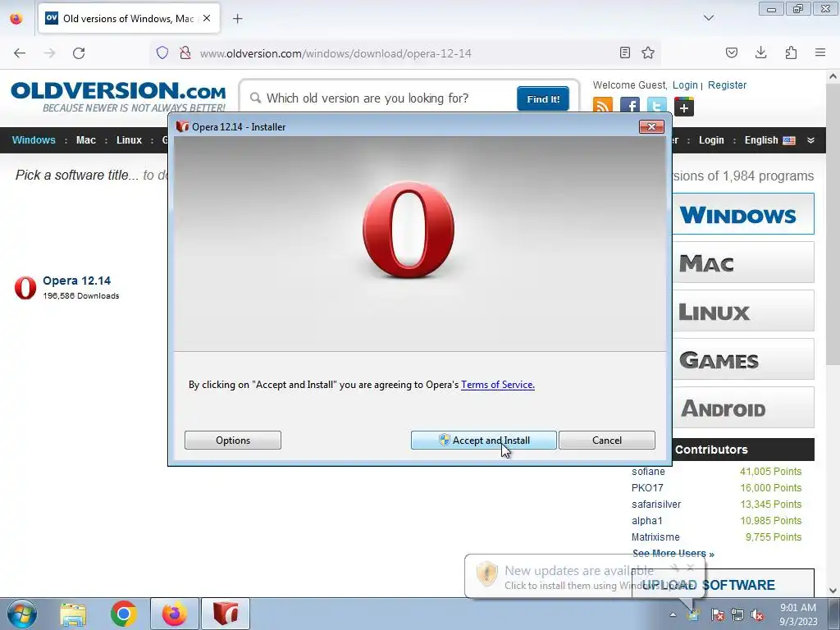The height and width of the screenshot is (630, 840).
Task: Click the Upload Software button
Action: [x=723, y=584]
